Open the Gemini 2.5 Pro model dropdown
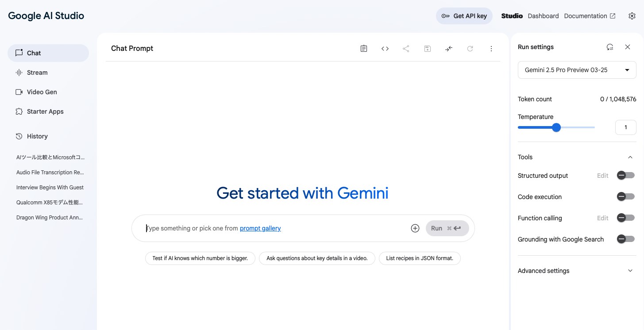This screenshot has height=330, width=644. (577, 70)
